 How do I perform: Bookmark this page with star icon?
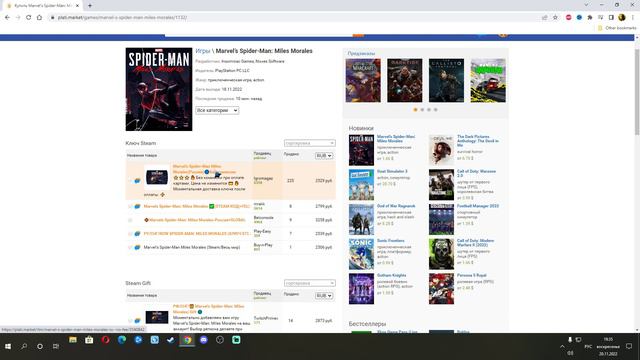pos(555,18)
